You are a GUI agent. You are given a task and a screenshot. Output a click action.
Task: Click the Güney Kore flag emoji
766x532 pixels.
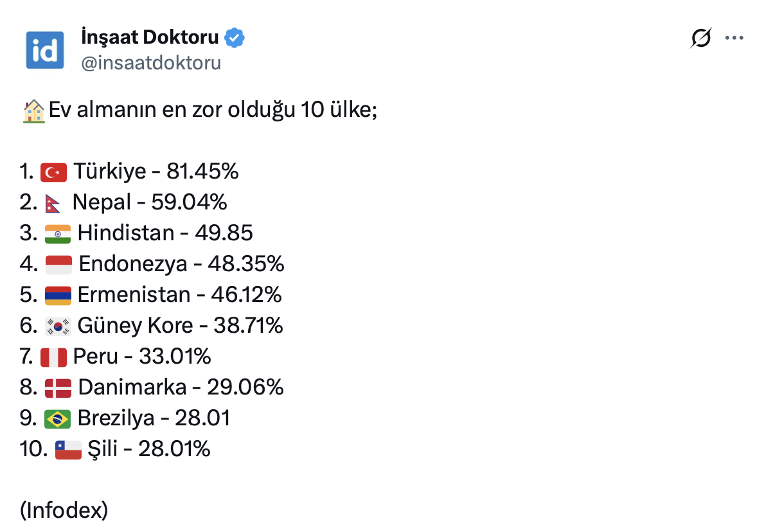pyautogui.click(x=58, y=326)
